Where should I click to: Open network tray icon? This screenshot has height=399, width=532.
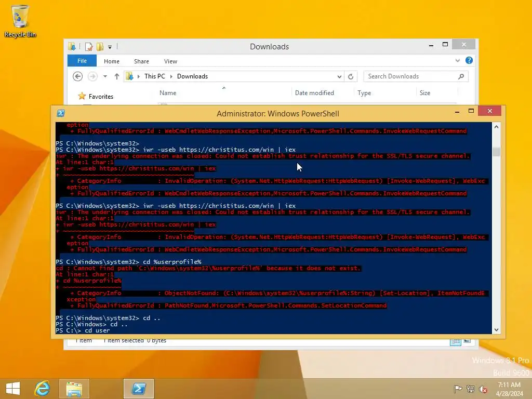(471, 389)
